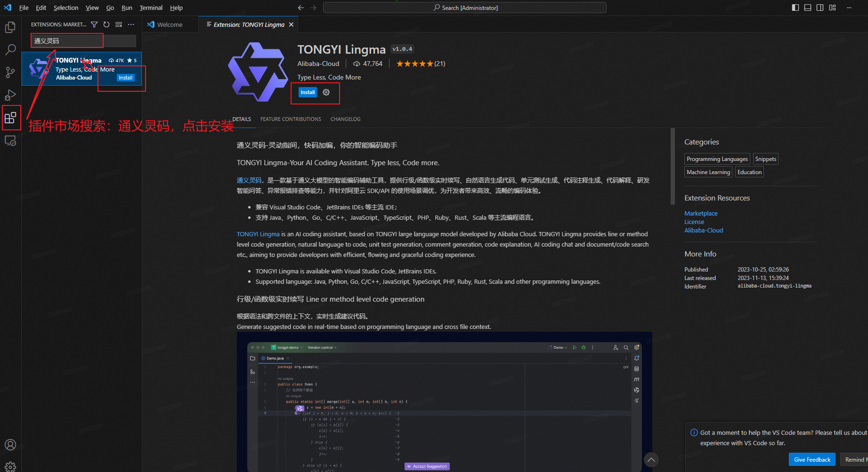Open Views and More Actions ellipsis
Screen dimensions: 868x472
pos(131,24)
